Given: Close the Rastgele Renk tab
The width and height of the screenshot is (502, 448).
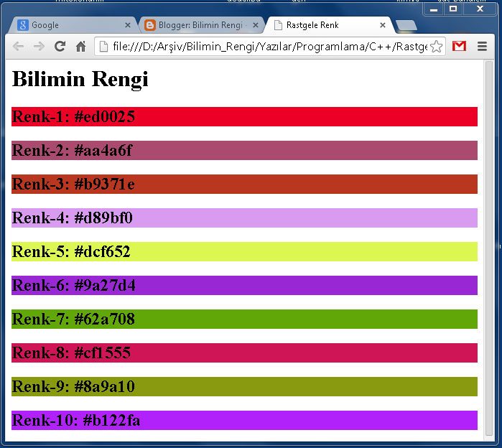Looking at the screenshot, I should coord(383,25).
